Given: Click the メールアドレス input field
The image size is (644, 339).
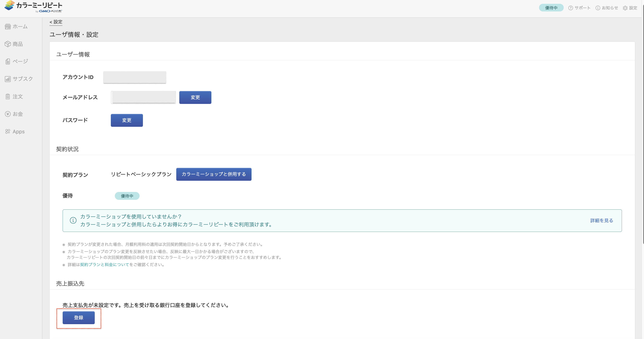Looking at the screenshot, I should pos(144,97).
